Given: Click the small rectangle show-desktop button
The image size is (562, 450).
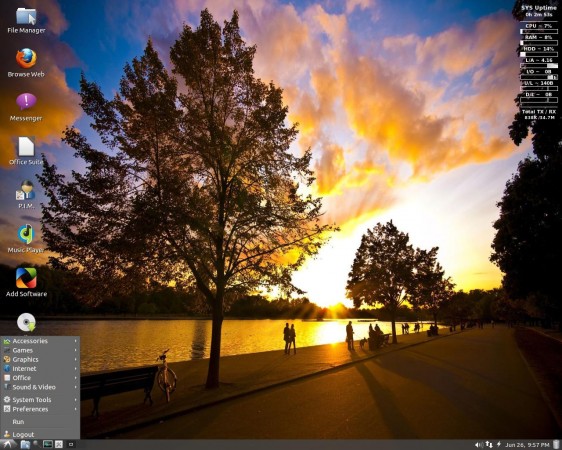Looking at the screenshot, I should click(x=71, y=445).
